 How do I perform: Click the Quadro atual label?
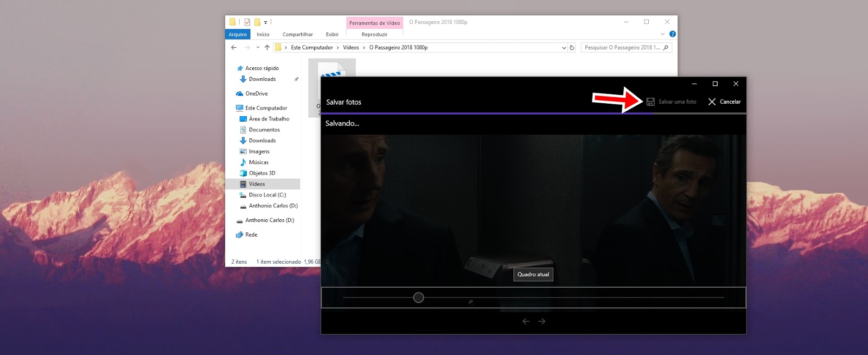coord(533,275)
